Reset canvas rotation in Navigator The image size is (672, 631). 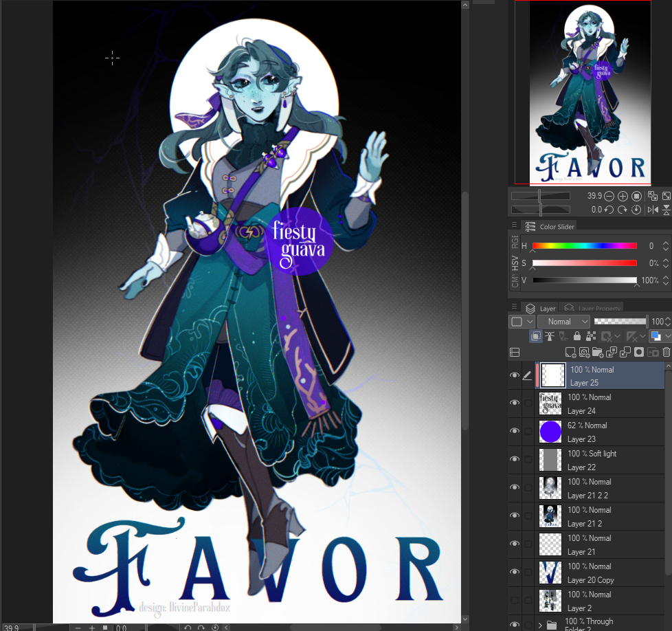pos(636,210)
